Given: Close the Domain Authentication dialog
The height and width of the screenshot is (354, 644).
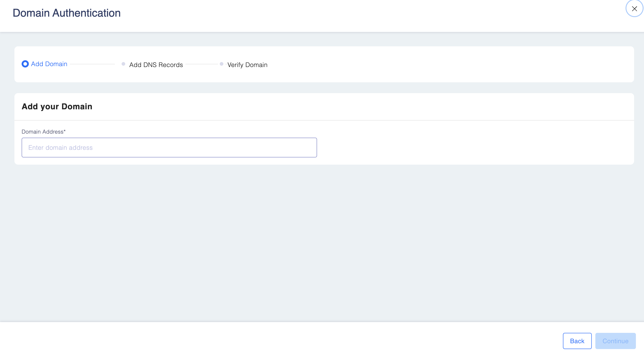Looking at the screenshot, I should (x=634, y=9).
